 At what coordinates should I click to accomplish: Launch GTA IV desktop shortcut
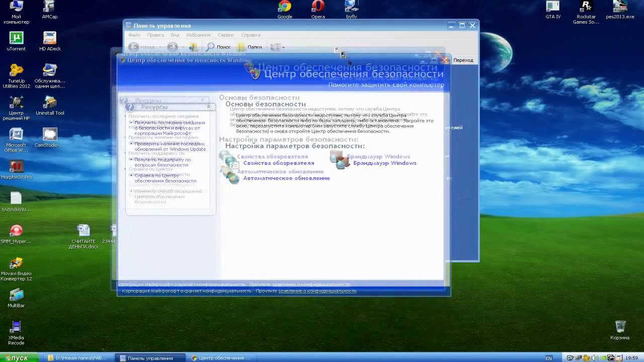coord(553,10)
